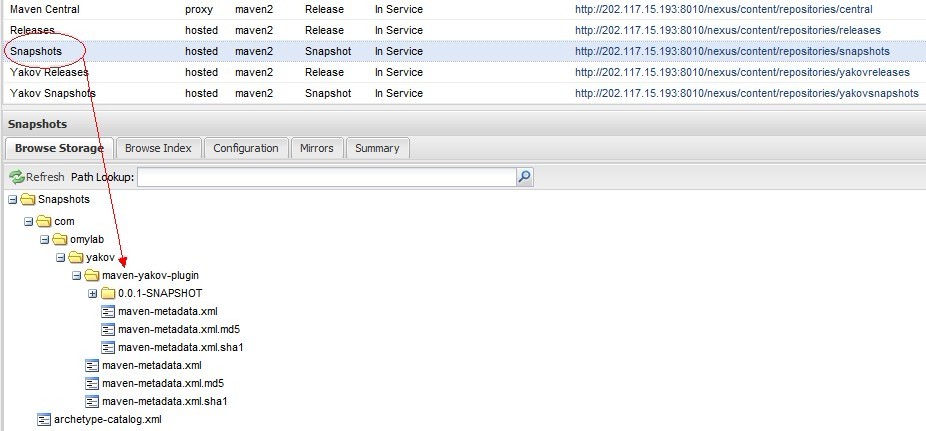Click the 0.0.1-SNAPSHOT folder icon
This screenshot has height=431, width=926.
(108, 293)
